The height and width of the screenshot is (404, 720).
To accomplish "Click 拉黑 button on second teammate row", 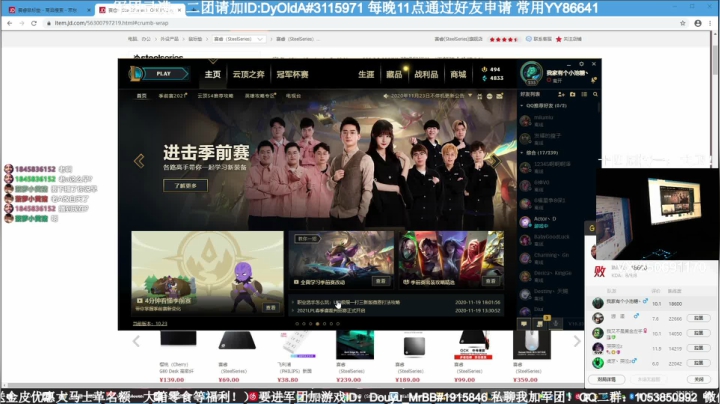I will (698, 318).
